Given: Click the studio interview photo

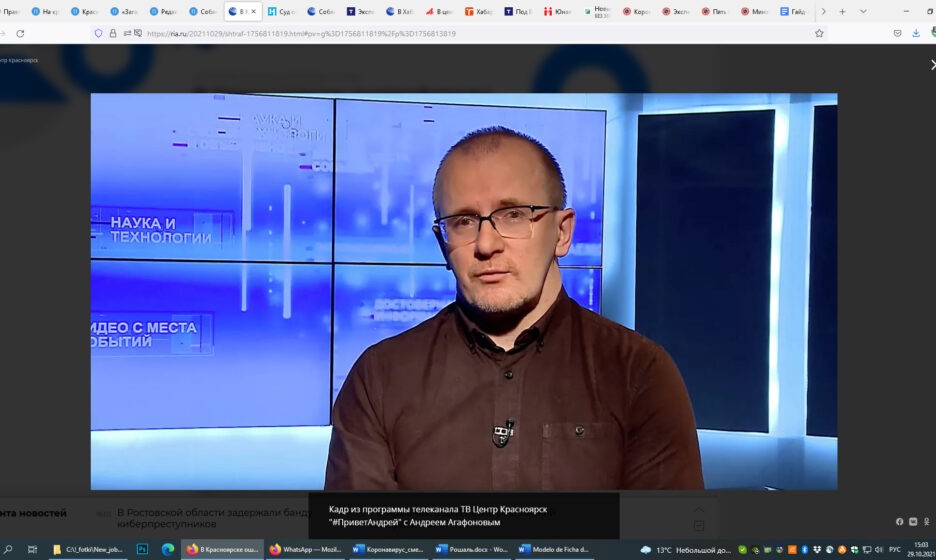Looking at the screenshot, I should pos(464,291).
